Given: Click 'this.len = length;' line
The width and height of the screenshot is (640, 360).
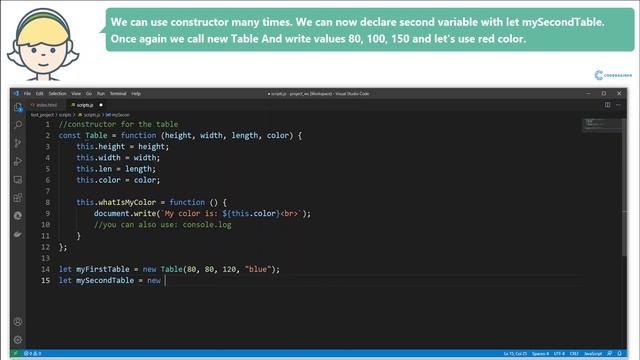Looking at the screenshot, I should point(116,169).
